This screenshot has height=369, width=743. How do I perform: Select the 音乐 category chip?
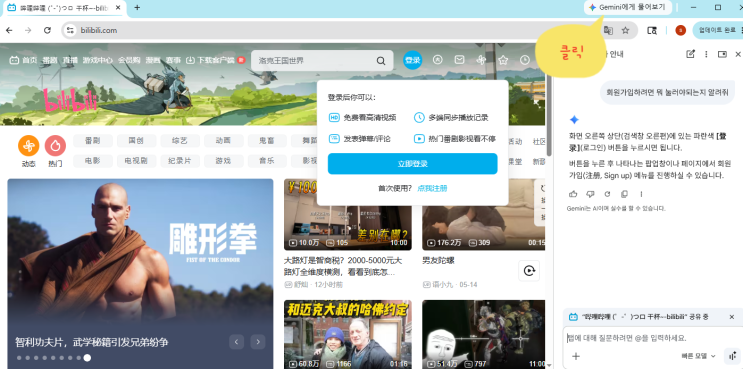267,161
